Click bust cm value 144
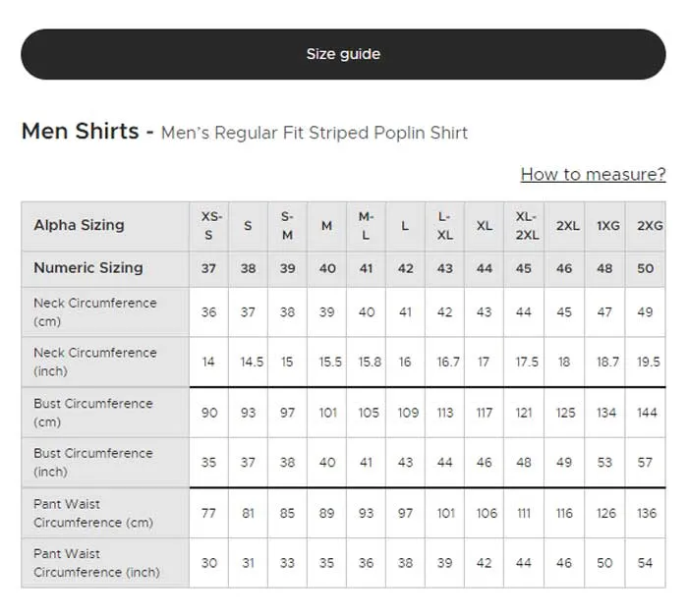The image size is (688, 616). (647, 413)
